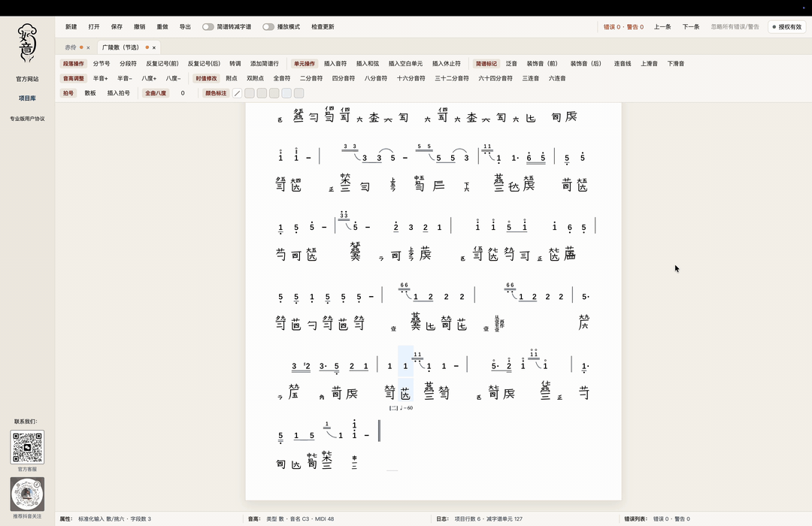Add 装饰音（前）
Viewport: 812px width, 526px height.
[x=542, y=64]
